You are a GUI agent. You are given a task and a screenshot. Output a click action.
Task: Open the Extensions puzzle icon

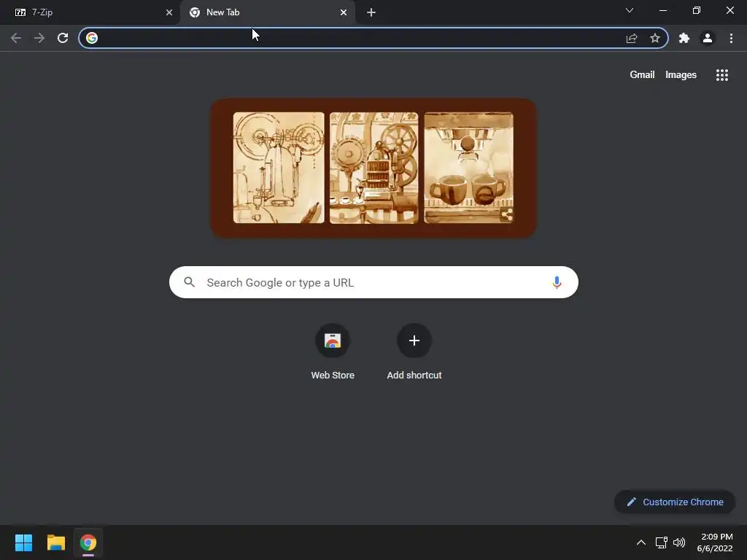(x=684, y=38)
